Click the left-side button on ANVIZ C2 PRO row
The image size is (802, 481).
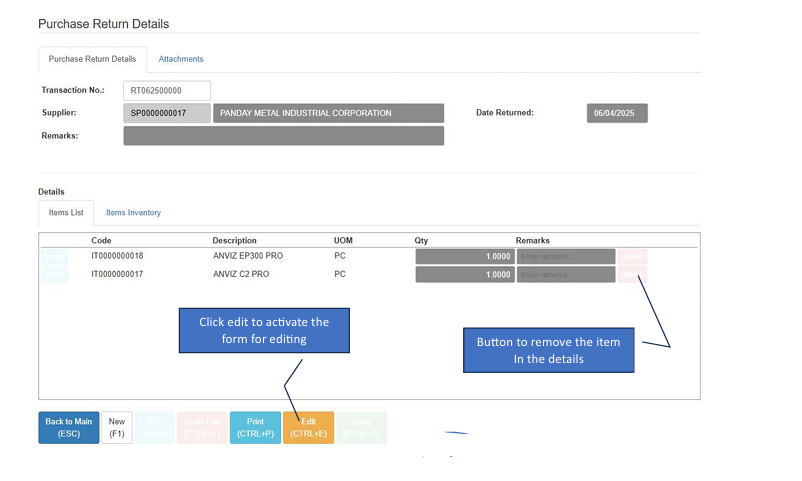pos(54,274)
